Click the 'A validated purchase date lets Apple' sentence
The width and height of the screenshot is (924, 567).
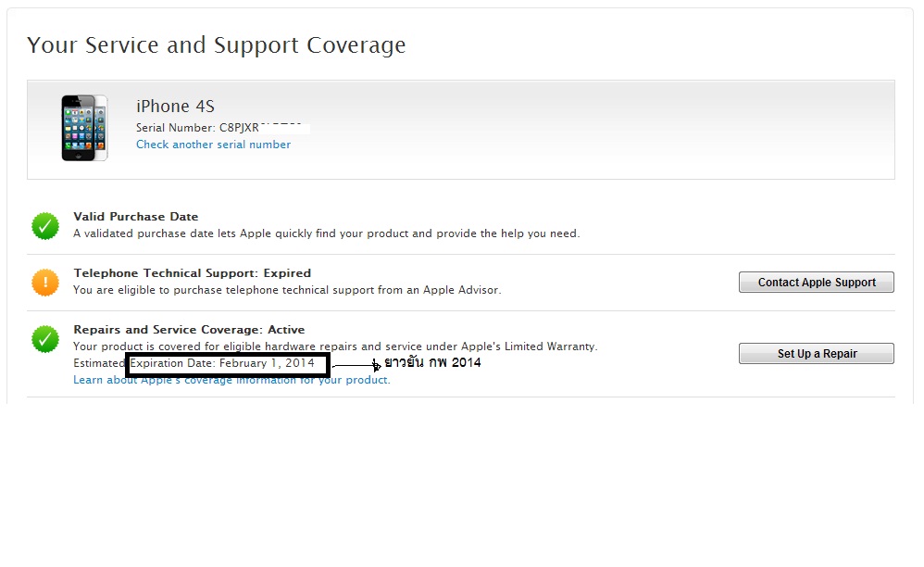(327, 233)
